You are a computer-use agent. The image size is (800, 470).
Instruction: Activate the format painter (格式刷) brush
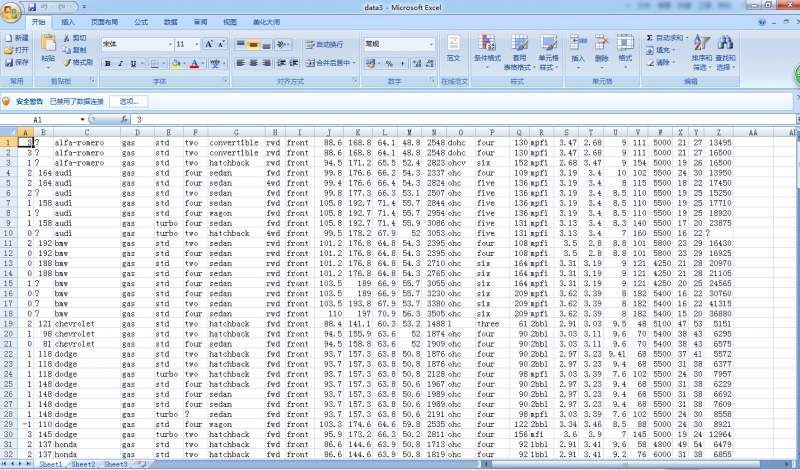pyautogui.click(x=67, y=62)
